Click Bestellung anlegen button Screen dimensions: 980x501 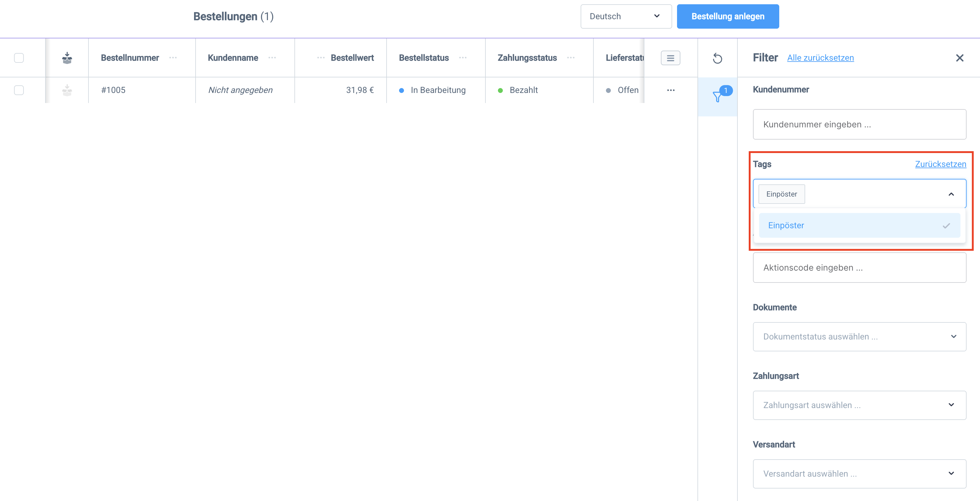coord(727,16)
